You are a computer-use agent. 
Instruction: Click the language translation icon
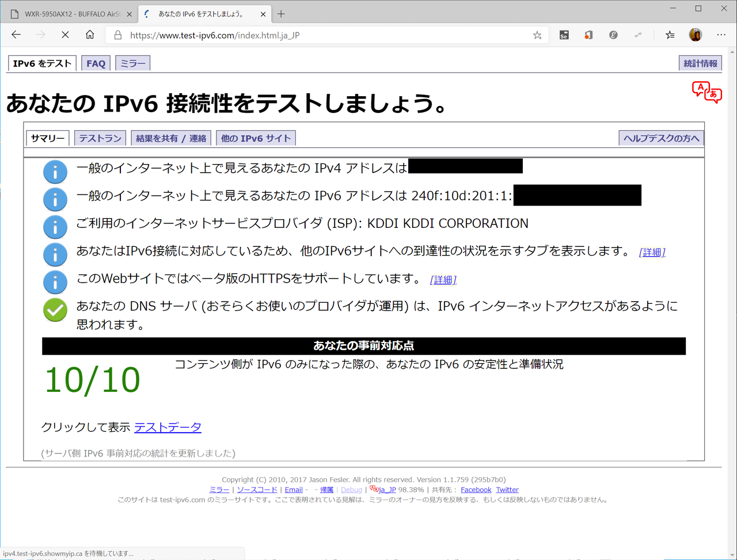click(706, 92)
